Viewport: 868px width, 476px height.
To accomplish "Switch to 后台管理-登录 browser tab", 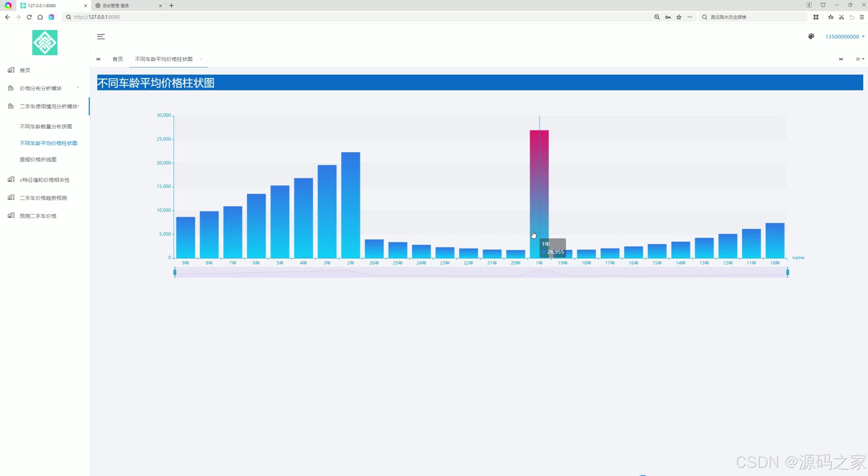I will (116, 6).
